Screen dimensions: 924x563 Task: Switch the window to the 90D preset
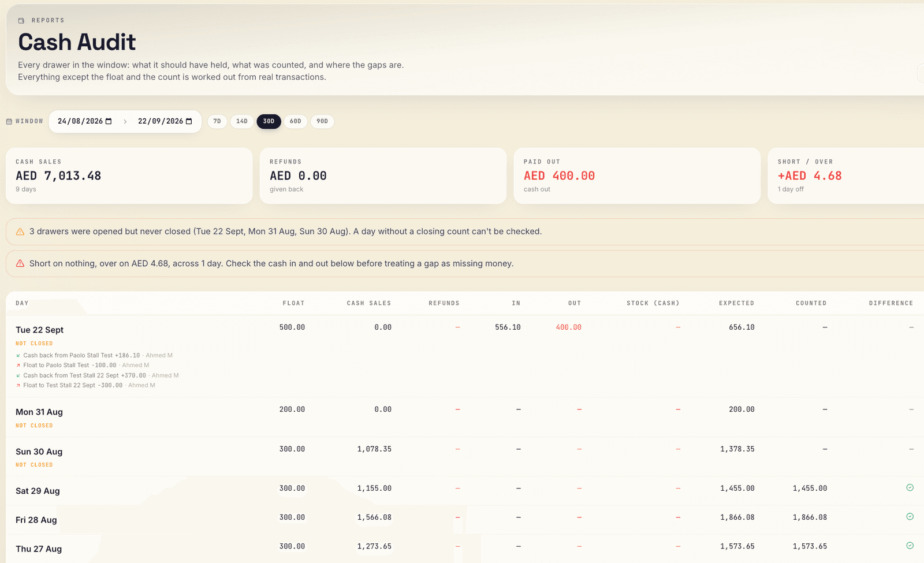(x=322, y=121)
